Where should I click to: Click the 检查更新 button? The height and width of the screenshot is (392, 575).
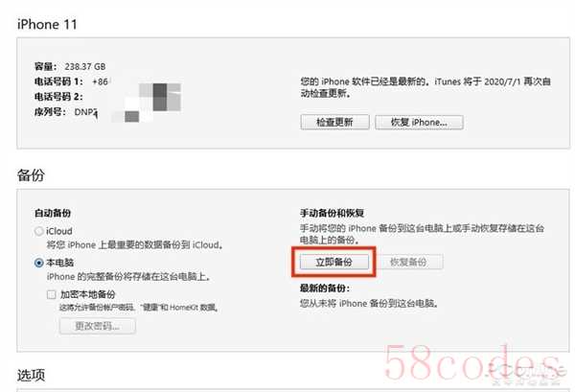coord(334,122)
